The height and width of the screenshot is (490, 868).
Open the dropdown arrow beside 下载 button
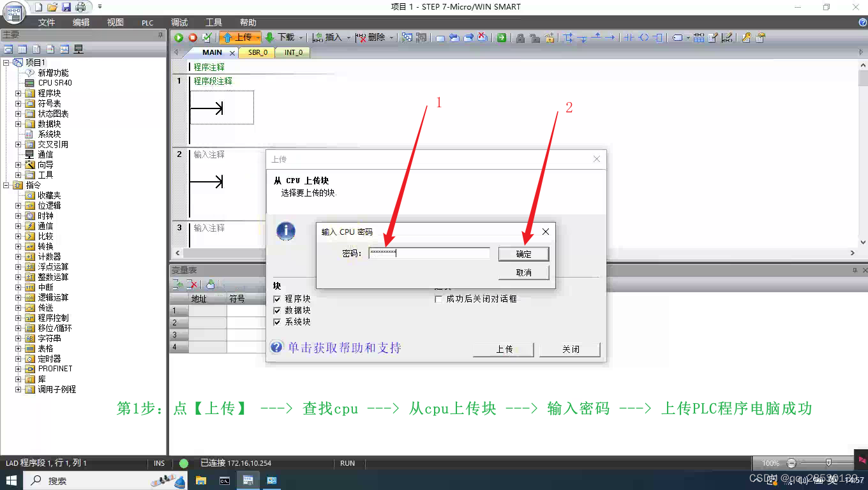(301, 38)
